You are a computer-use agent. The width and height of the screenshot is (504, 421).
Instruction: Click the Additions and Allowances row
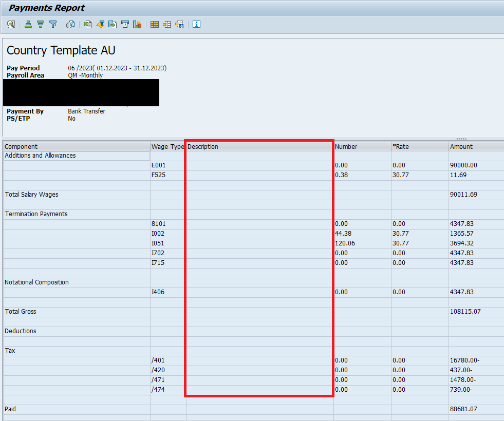pyautogui.click(x=77, y=156)
